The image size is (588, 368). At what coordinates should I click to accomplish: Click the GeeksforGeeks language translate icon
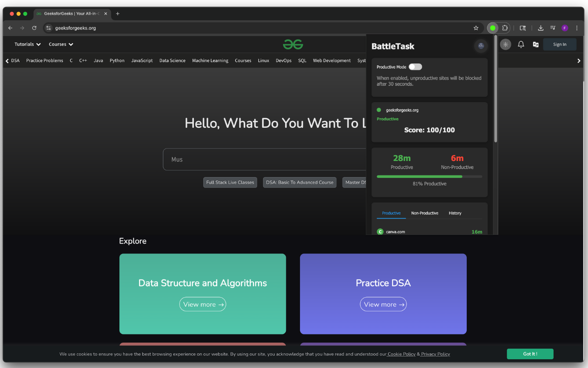(536, 45)
